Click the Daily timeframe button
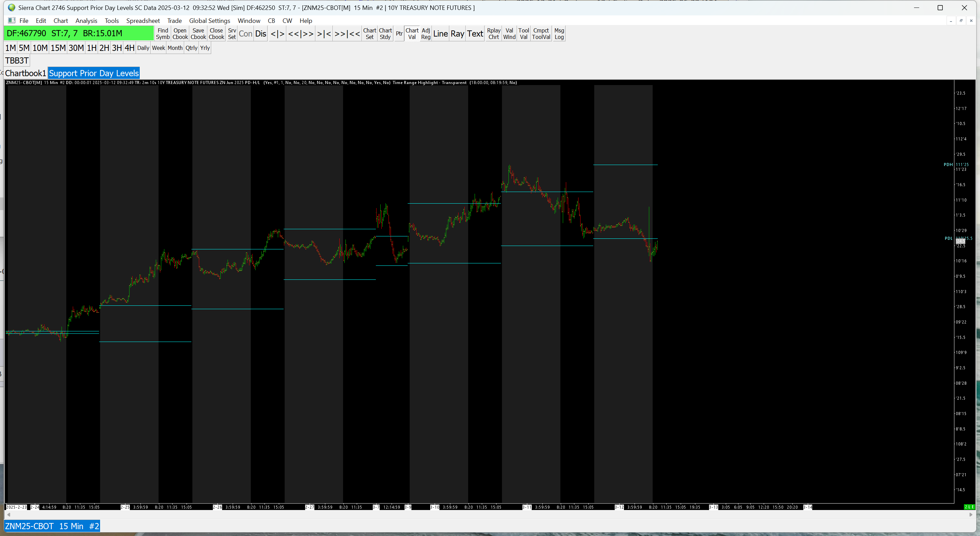980x536 pixels. click(143, 48)
